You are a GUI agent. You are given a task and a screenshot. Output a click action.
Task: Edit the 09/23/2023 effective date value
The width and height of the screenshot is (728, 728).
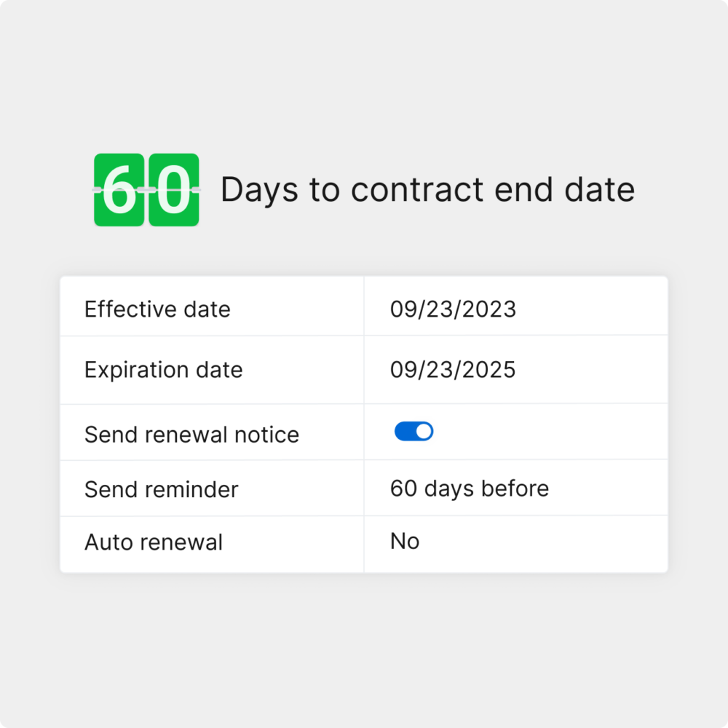tap(453, 309)
